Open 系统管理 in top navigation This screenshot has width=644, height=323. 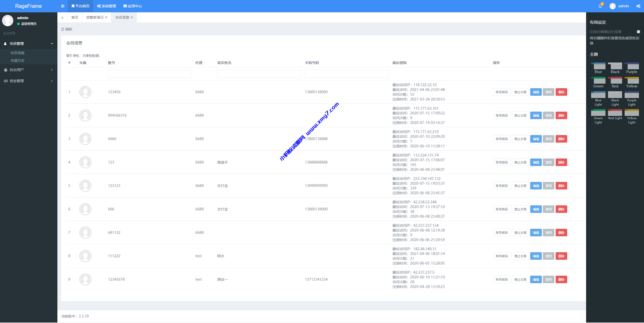(106, 6)
